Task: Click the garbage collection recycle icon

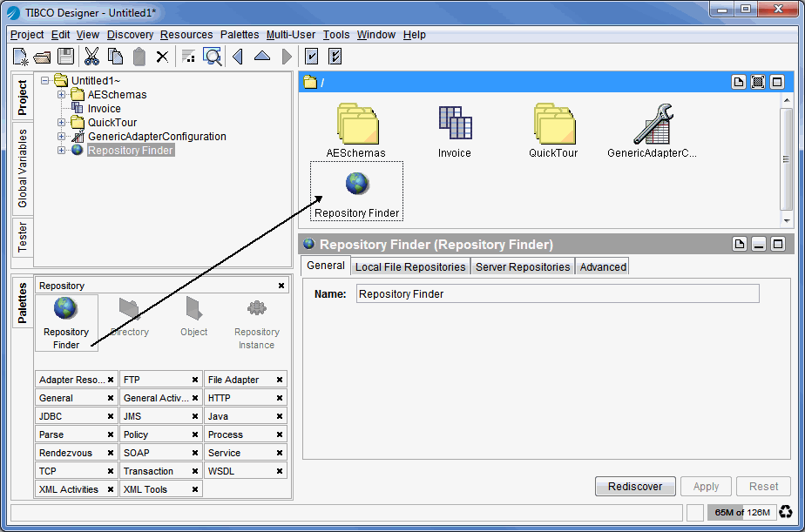Action: coord(786,512)
